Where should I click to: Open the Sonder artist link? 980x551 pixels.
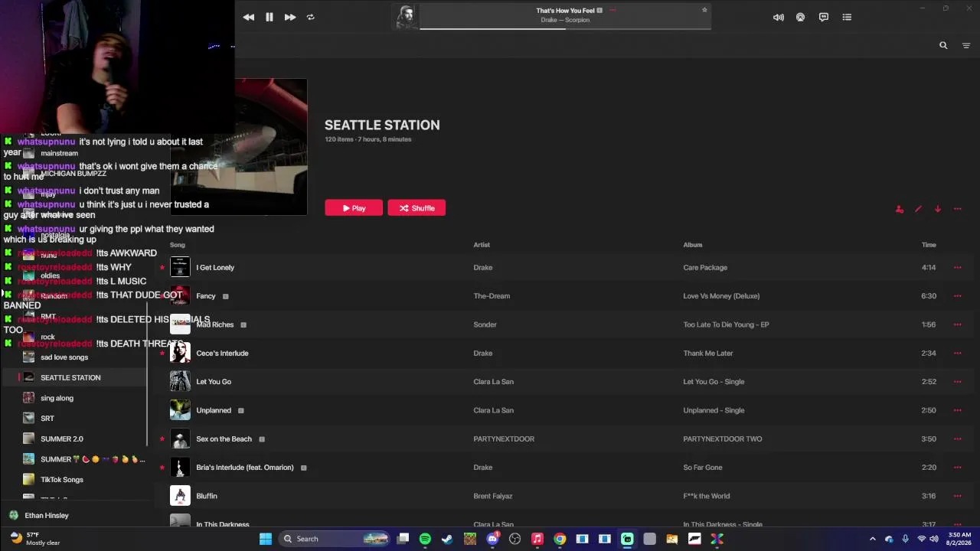485,324
